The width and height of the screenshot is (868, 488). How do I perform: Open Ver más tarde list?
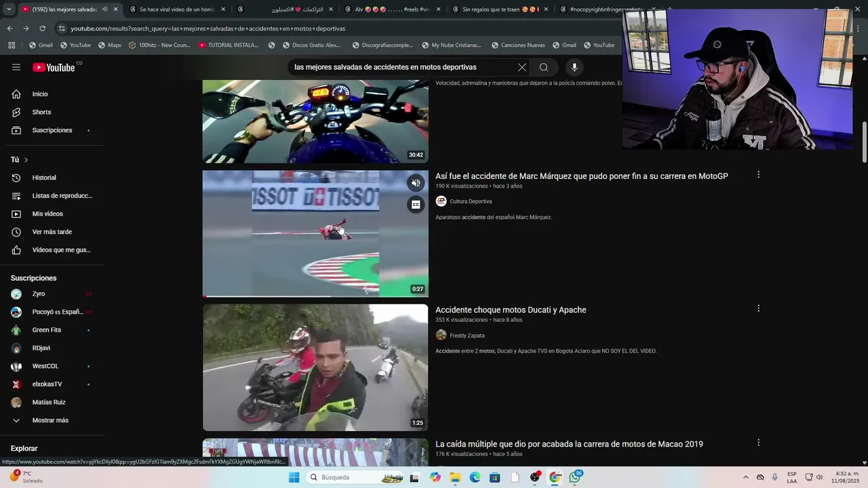tap(52, 232)
